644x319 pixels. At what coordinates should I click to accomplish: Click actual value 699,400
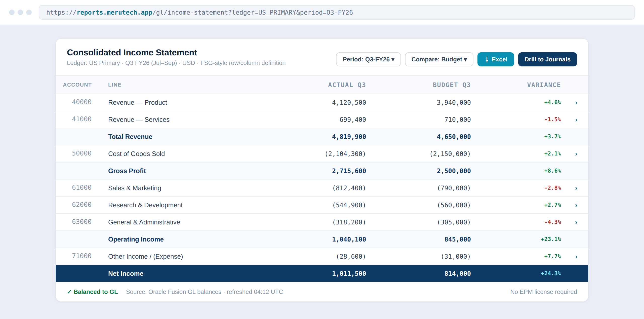point(353,119)
